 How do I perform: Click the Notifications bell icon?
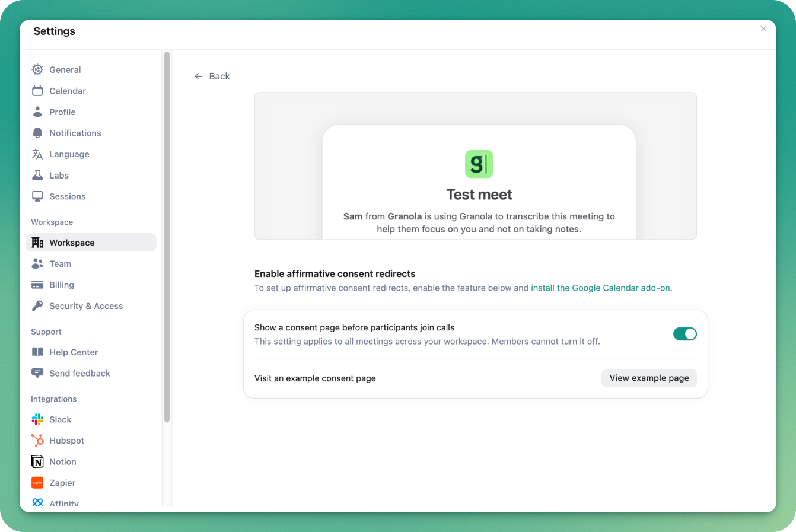point(37,133)
